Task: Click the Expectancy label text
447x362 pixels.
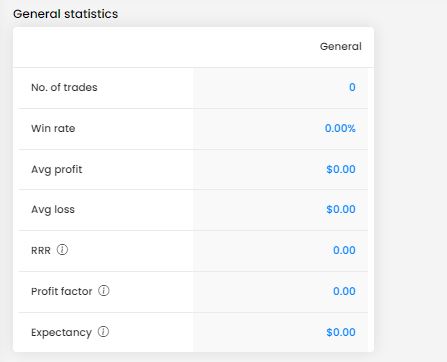Action: tap(61, 333)
